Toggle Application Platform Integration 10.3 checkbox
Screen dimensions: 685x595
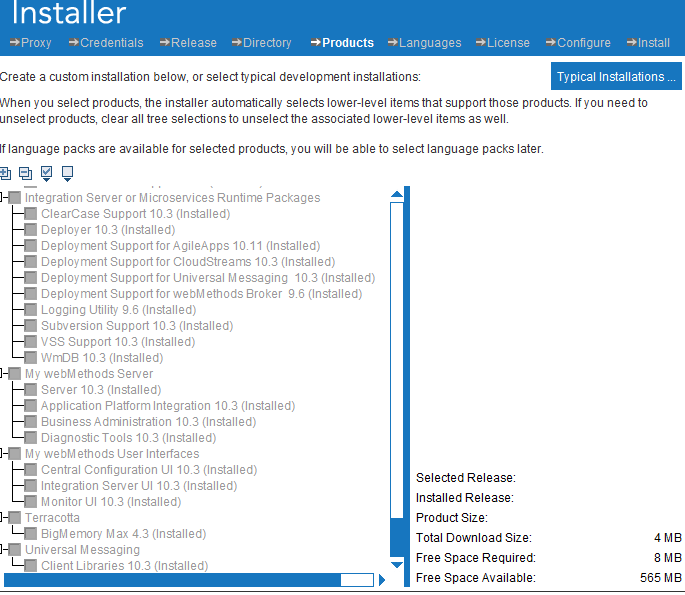click(31, 406)
